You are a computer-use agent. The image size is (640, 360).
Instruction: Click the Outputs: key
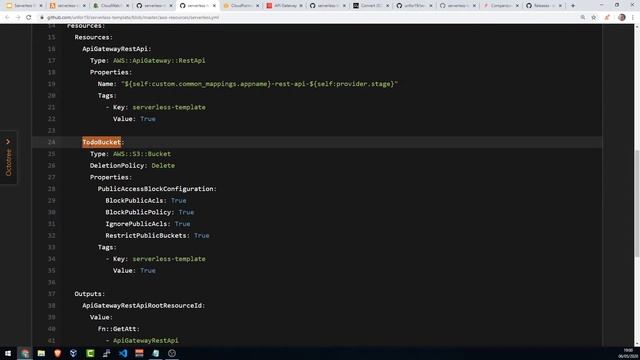(x=89, y=294)
